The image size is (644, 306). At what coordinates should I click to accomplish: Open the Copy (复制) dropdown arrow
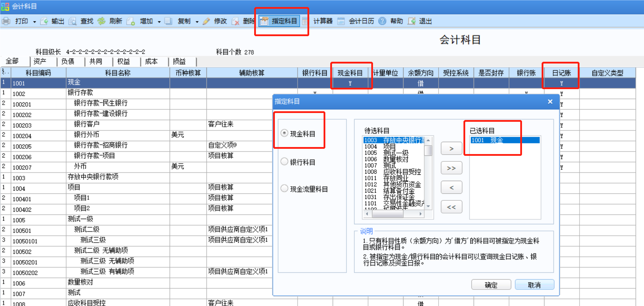197,22
